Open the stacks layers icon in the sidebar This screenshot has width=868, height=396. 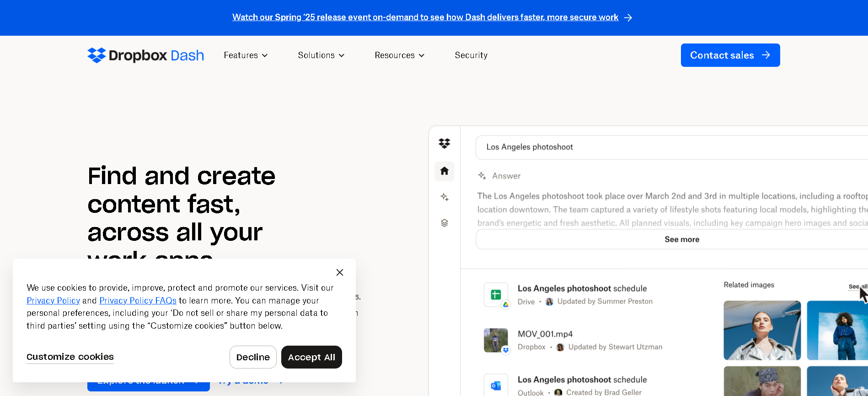[445, 223]
